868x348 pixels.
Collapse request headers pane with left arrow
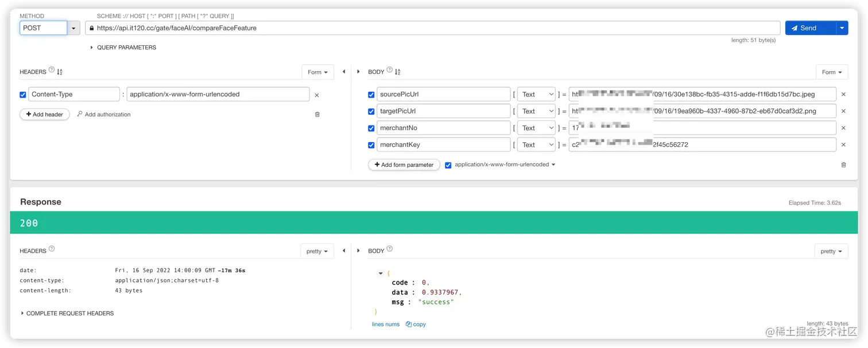coord(344,72)
